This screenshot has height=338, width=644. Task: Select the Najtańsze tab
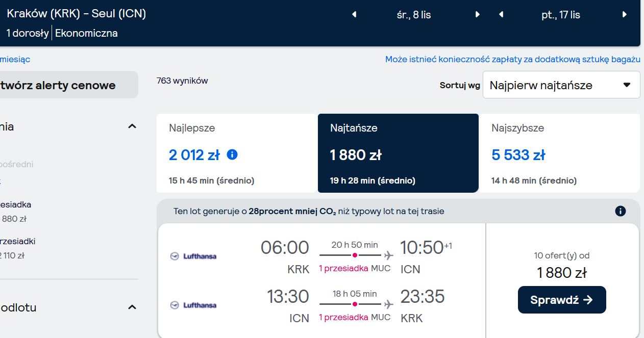[x=398, y=153]
